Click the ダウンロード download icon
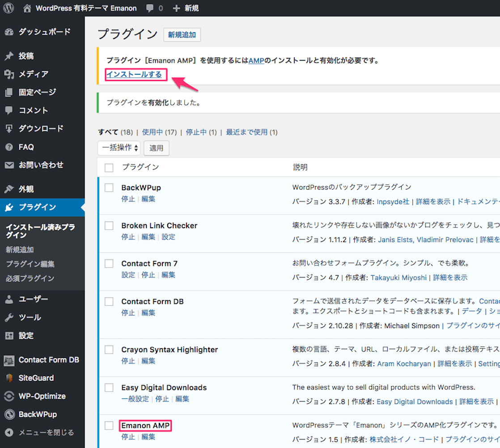Image resolution: width=500 pixels, height=448 pixels. pos(9,128)
